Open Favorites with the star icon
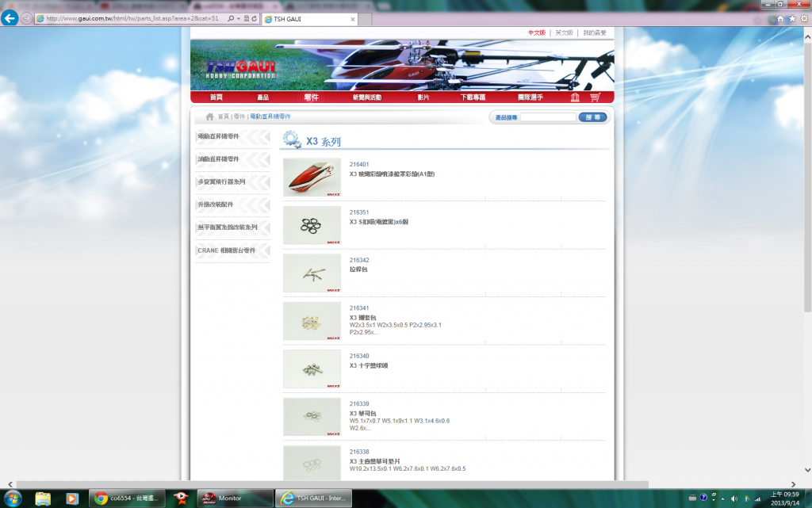This screenshot has width=812, height=508. 792,18
